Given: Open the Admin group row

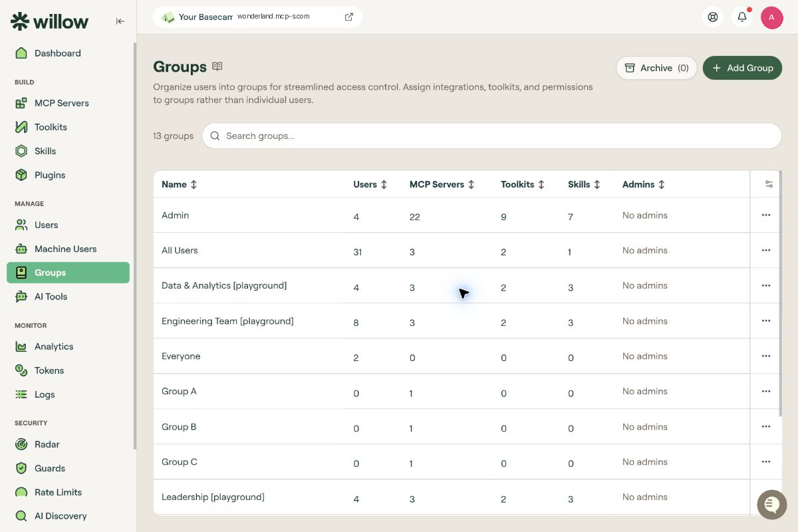Looking at the screenshot, I should [452, 215].
